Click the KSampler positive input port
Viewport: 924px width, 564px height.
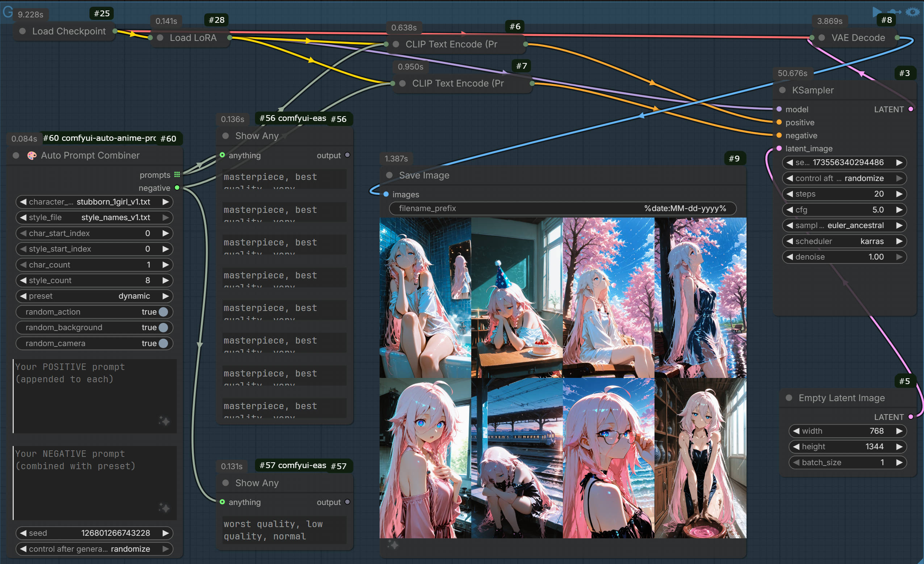tap(779, 122)
